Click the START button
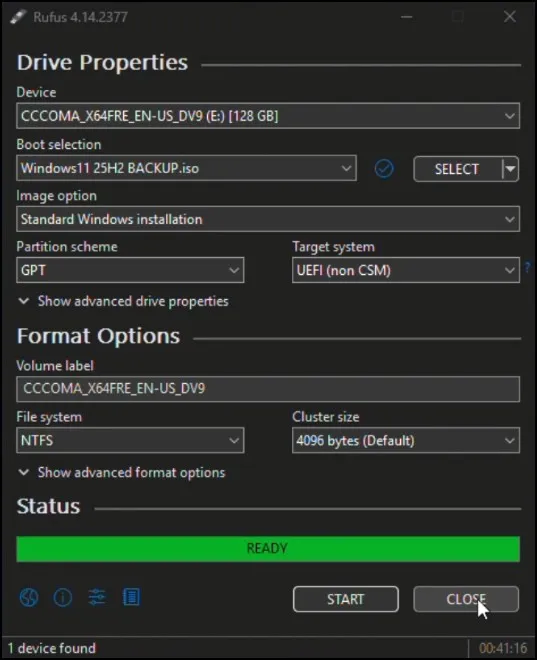The height and width of the screenshot is (660, 537). (346, 599)
